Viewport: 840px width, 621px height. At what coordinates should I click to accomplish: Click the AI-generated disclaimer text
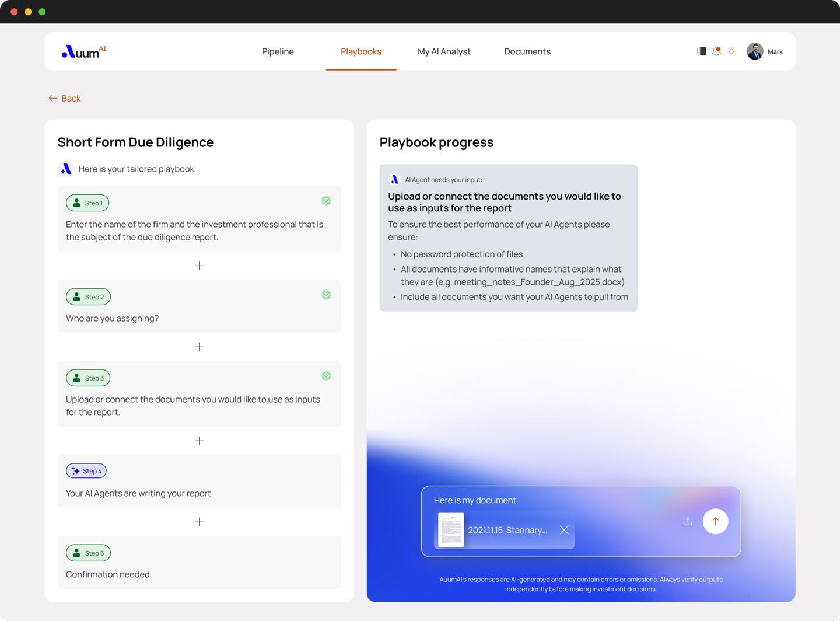pyautogui.click(x=581, y=584)
